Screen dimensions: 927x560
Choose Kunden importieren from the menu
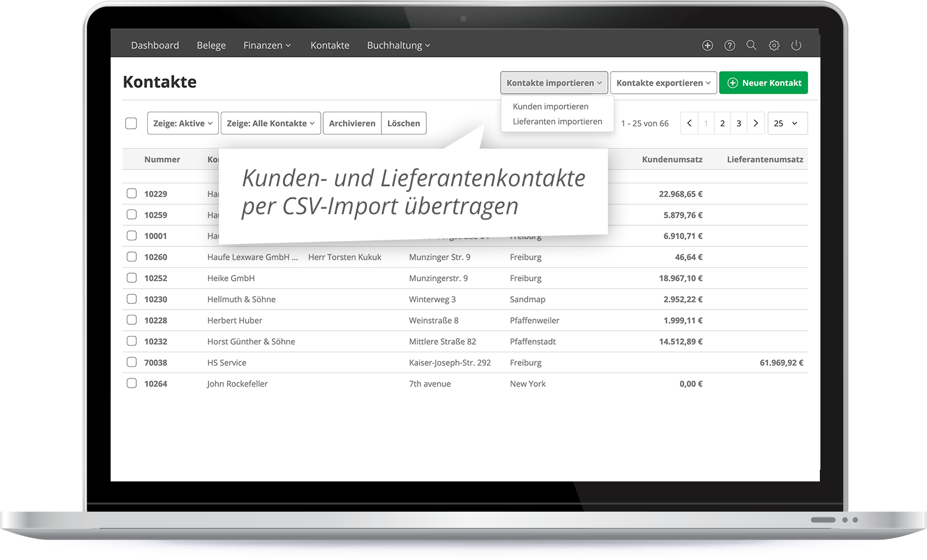coord(550,107)
